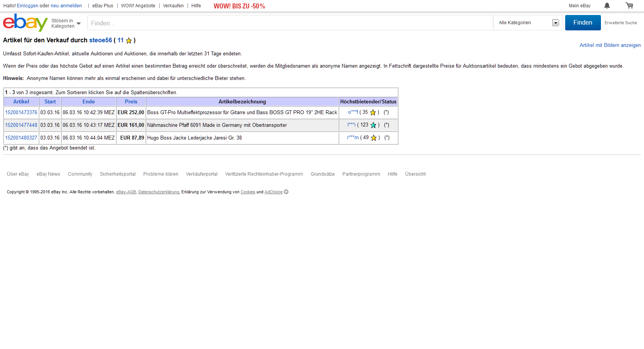Open seller steoe56 profile link
644x349 pixels.
pos(101,40)
